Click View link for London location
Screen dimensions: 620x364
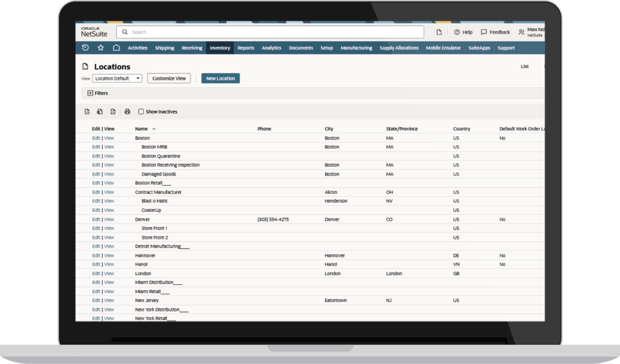[109, 273]
